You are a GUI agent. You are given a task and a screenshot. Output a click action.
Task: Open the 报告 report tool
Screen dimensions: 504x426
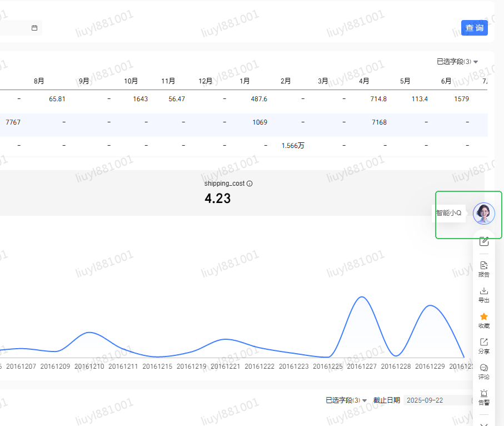pyautogui.click(x=483, y=269)
